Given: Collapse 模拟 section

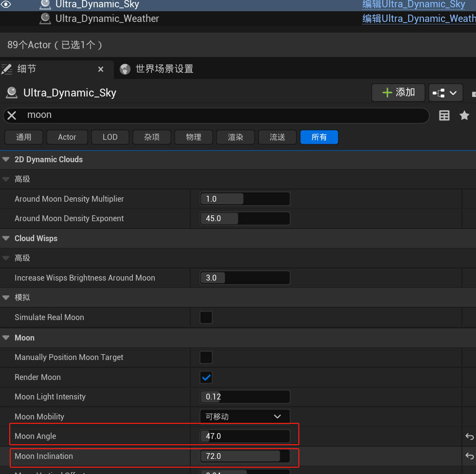Looking at the screenshot, I should (6, 298).
